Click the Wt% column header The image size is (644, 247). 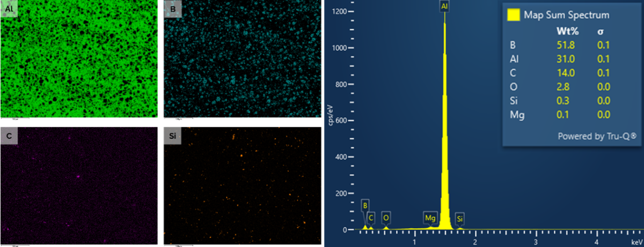click(567, 32)
